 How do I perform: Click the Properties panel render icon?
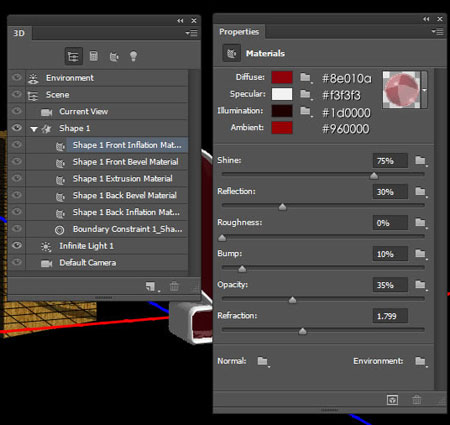tap(392, 400)
